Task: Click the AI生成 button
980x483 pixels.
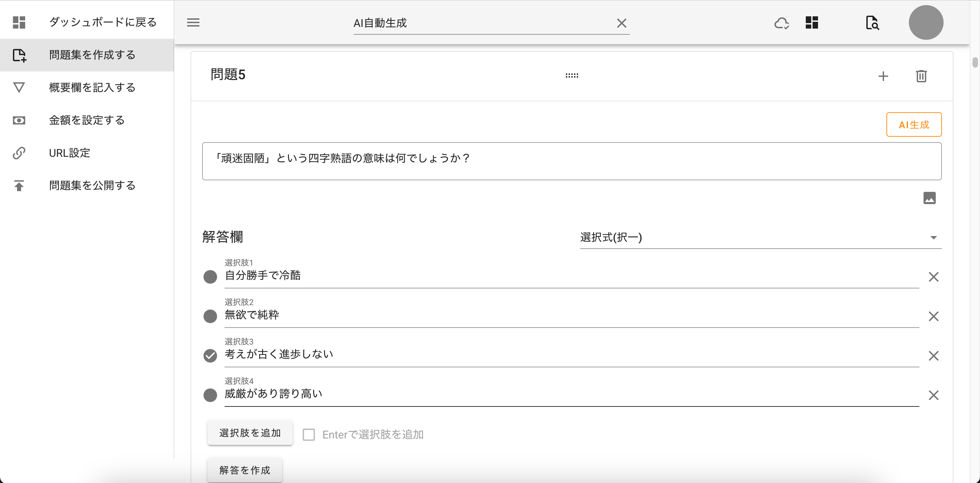Action: click(x=913, y=125)
